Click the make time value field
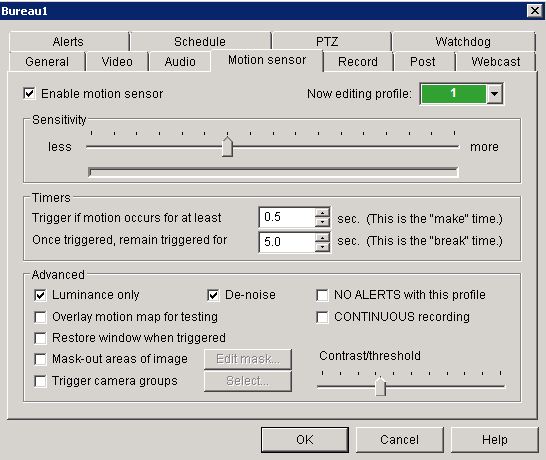The image size is (546, 460). coord(287,217)
